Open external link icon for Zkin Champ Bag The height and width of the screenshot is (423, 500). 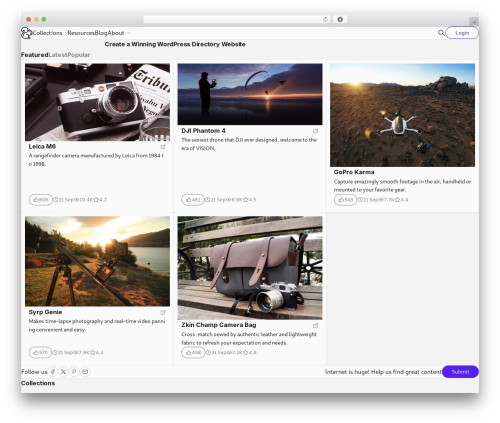point(315,325)
